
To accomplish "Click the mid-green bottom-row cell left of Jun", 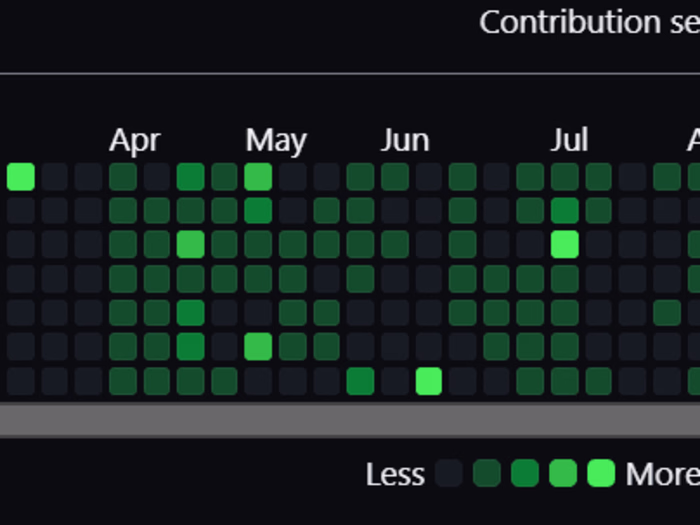I will click(x=360, y=381).
